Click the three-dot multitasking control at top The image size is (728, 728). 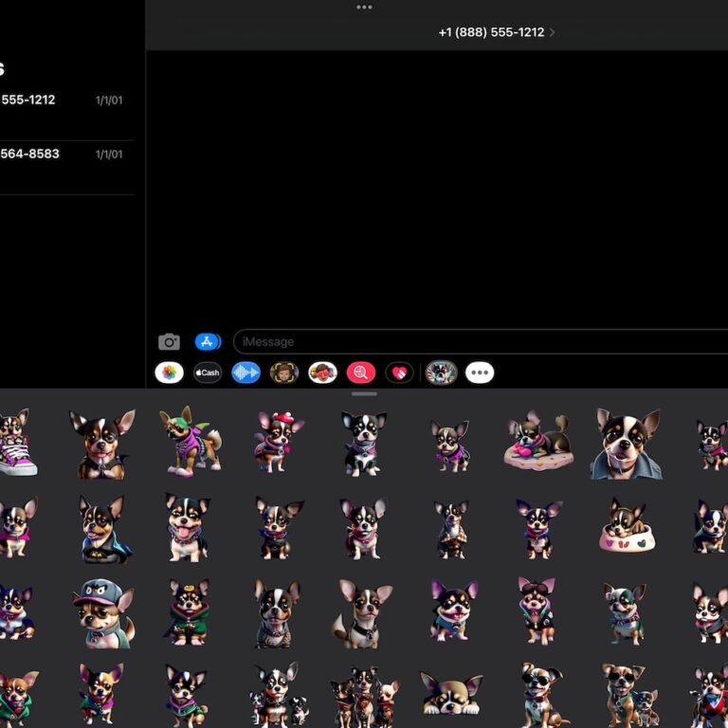(x=364, y=8)
